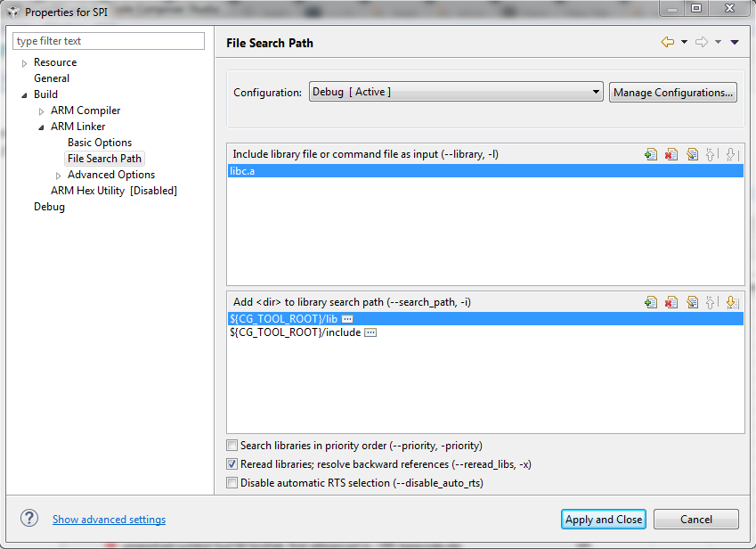Click Add icon for library search path
Screen dimensions: 756x549
click(x=650, y=302)
